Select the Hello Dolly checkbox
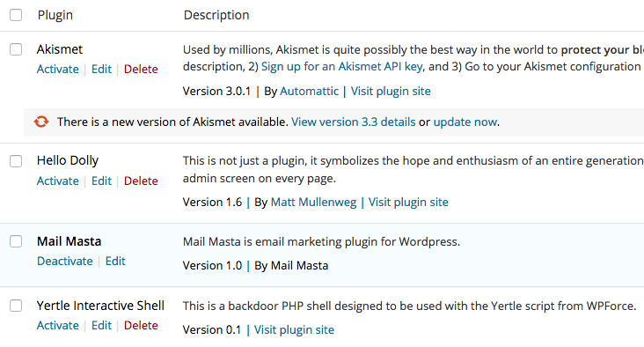644x347 pixels. (x=16, y=161)
